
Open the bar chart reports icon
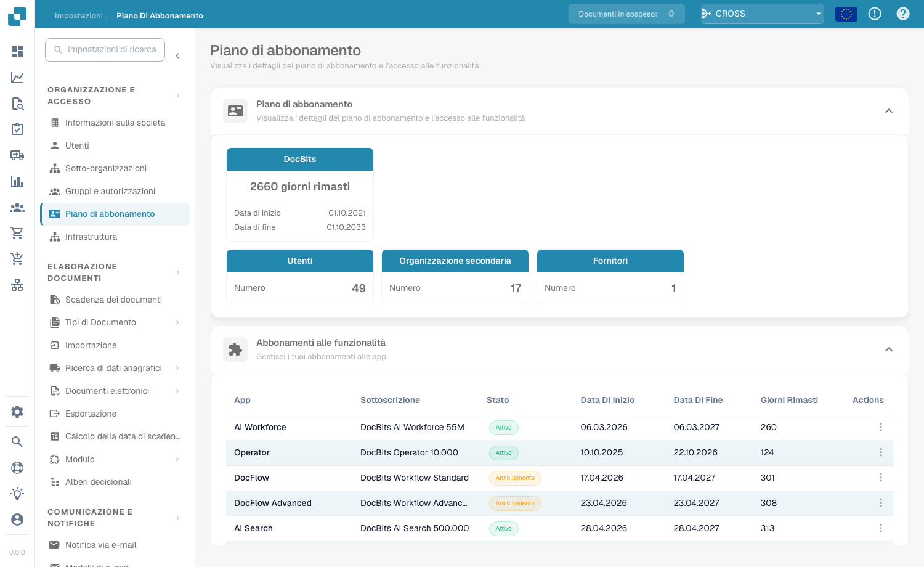click(17, 181)
